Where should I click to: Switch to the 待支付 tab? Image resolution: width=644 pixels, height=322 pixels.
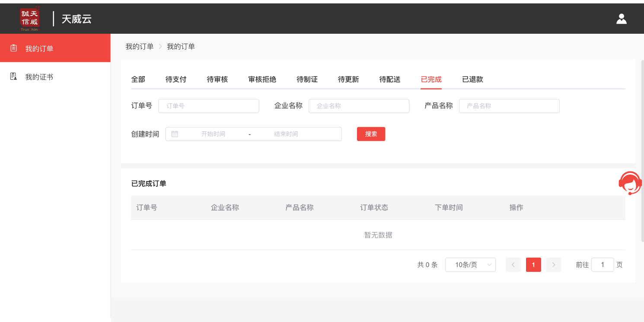click(x=176, y=80)
